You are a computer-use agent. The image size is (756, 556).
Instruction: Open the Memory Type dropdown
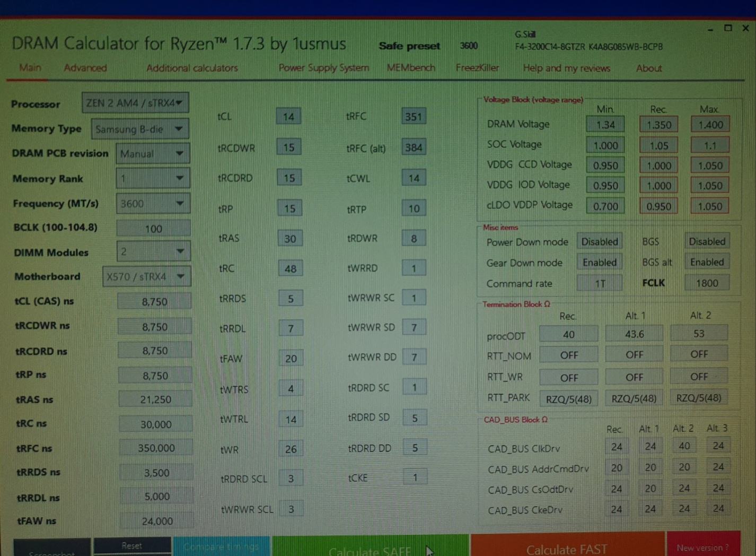pos(140,128)
